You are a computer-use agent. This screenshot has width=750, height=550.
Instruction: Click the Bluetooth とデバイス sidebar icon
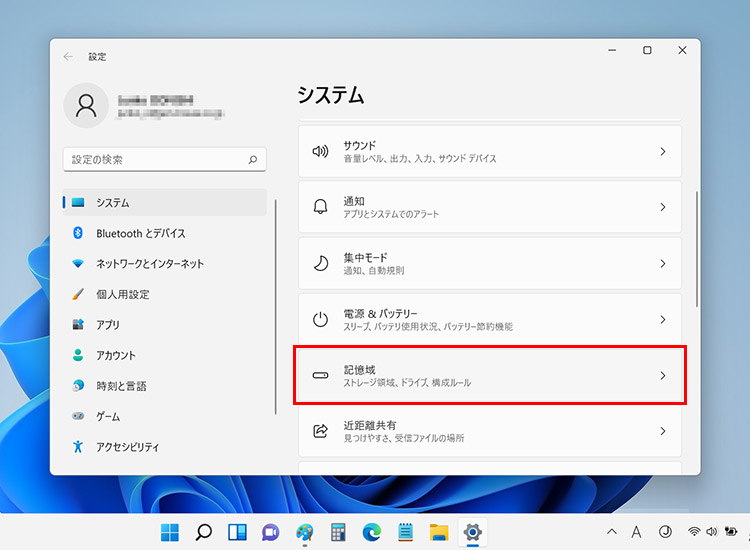click(78, 233)
